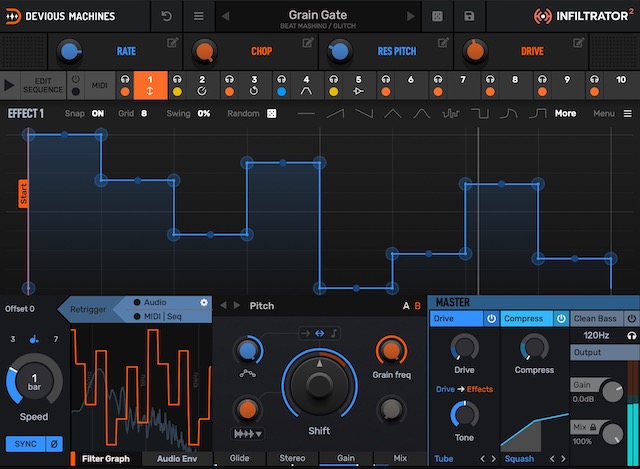Switch to the Audio Env tab

tap(176, 458)
